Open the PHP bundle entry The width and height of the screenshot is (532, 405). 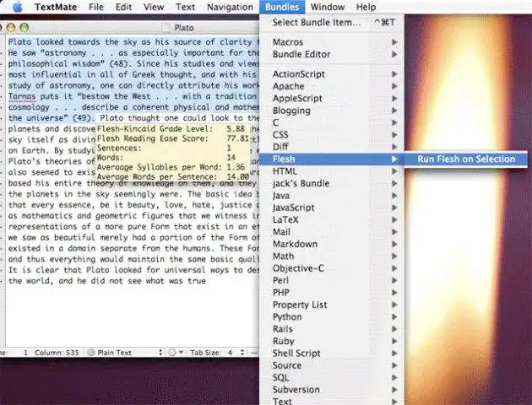[332, 293]
